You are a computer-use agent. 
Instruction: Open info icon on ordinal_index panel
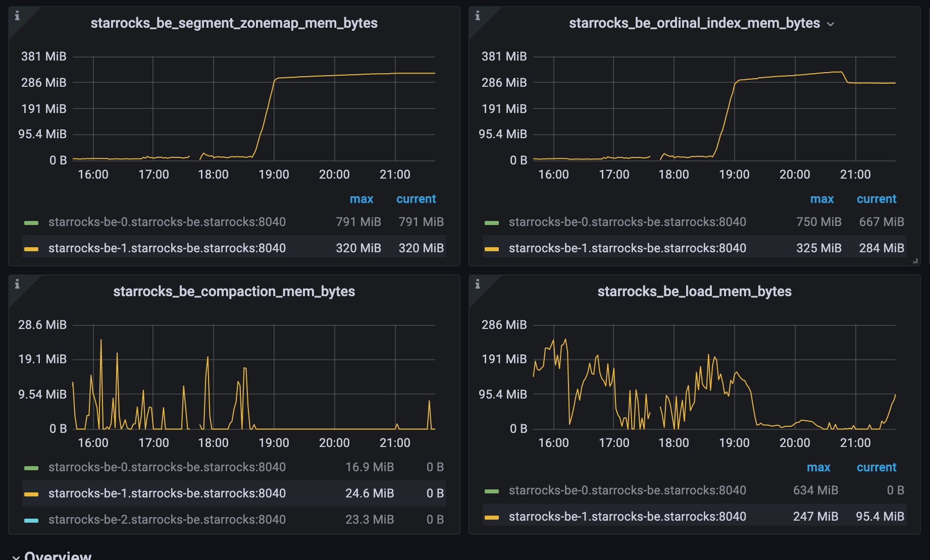point(478,16)
